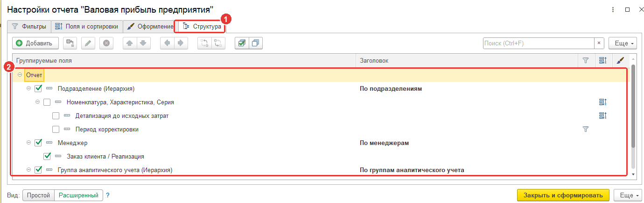Select Номенклатура, Характеристика, Серия row text
This screenshot has height=203, width=644.
[x=120, y=102]
